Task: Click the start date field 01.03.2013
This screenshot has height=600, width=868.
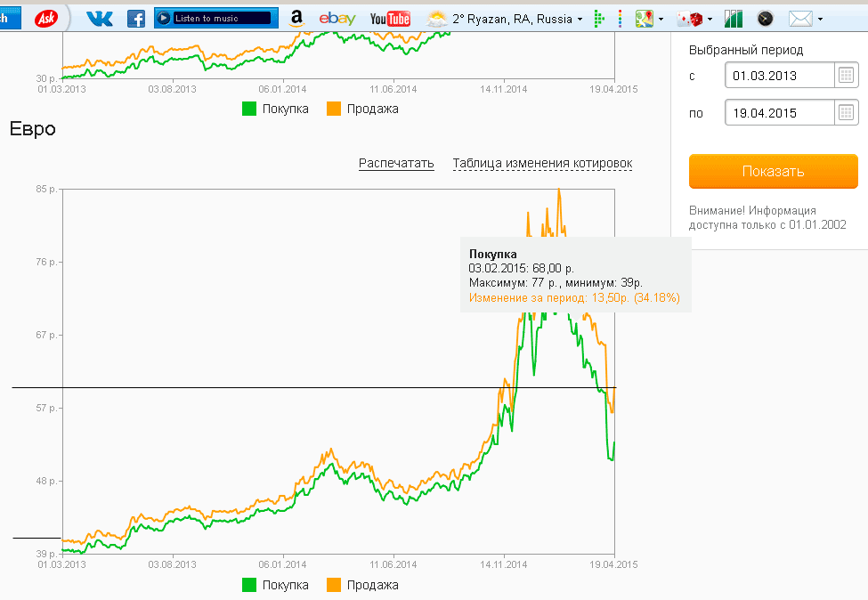Action: pos(779,76)
